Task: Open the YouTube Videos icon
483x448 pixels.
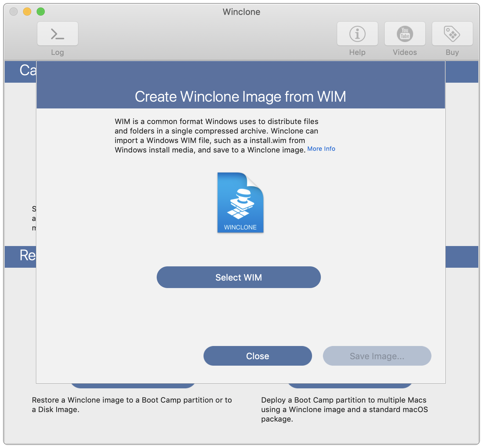Action: (405, 34)
